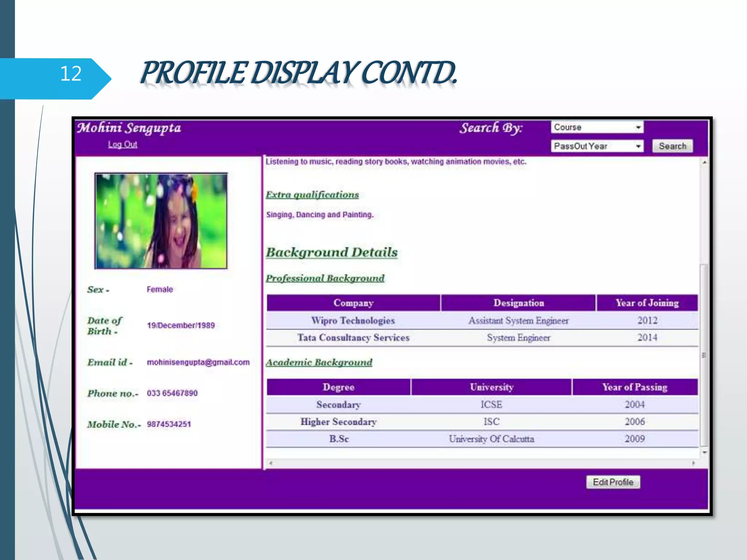Click right arrow of horizontal scrollbar
Viewport: 747px width, 560px height.
(693, 463)
